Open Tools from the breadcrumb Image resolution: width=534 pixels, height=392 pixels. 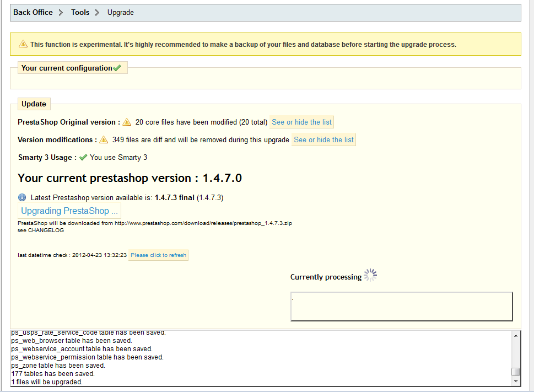click(80, 12)
